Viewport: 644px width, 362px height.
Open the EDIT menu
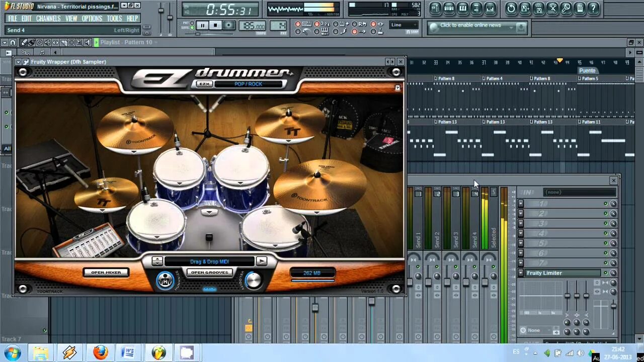point(26,19)
